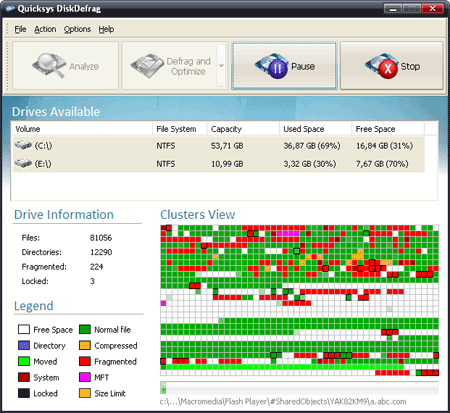Screen dimensions: 450x413
Task: Click the 7,67 GB (70%) free space cell
Action: [382, 164]
